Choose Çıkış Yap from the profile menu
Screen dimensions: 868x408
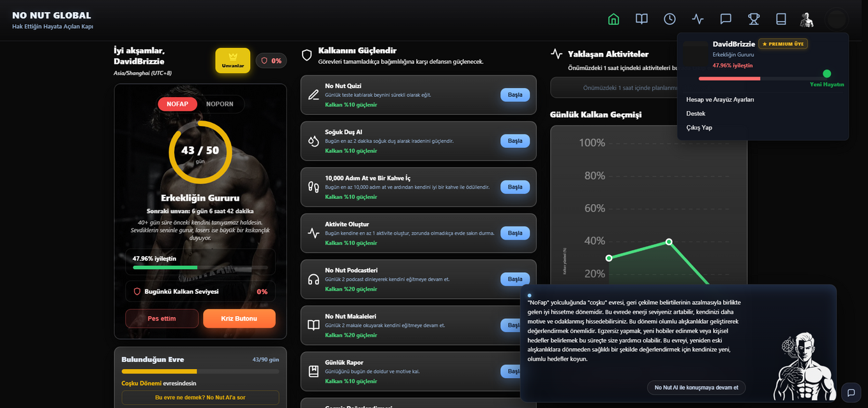tap(699, 127)
